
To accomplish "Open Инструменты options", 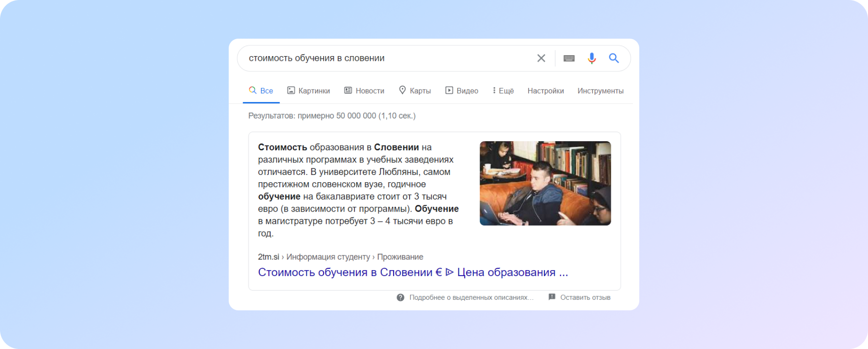I will click(600, 91).
